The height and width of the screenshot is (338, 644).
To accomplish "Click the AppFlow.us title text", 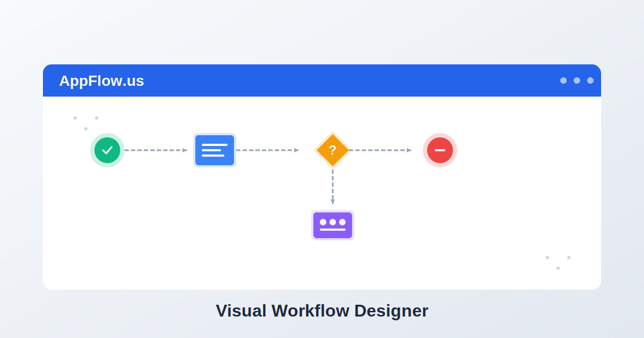I will click(x=101, y=81).
